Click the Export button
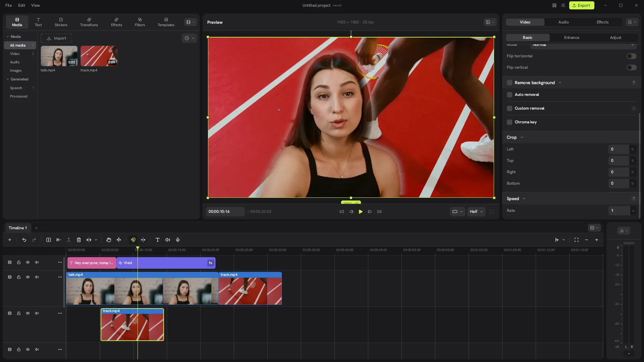This screenshot has width=644, height=362. 582,5
